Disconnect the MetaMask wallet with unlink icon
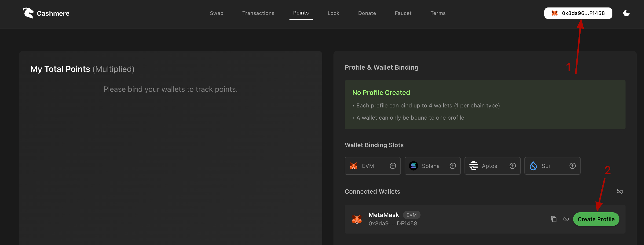 pos(566,219)
